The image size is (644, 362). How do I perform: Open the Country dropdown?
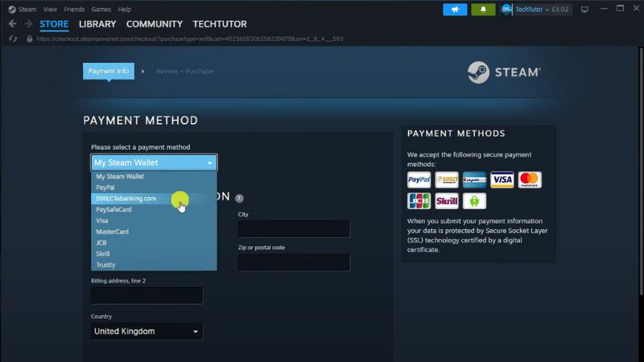147,331
